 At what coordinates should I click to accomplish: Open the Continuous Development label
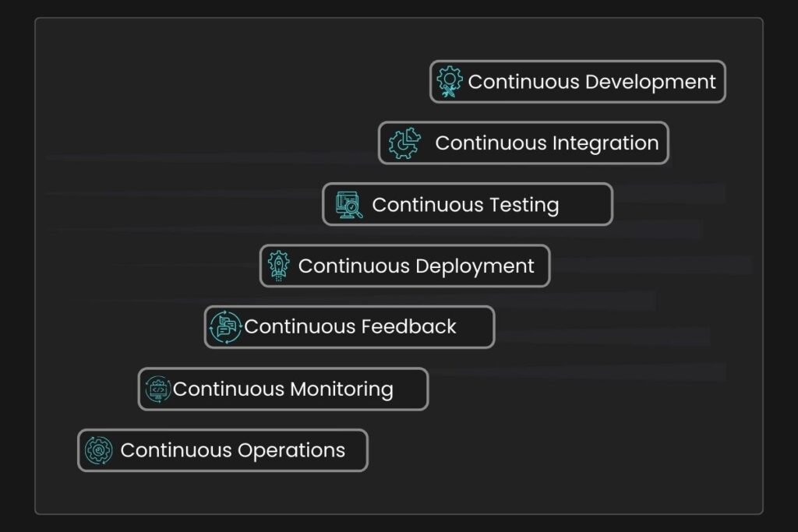coord(591,82)
